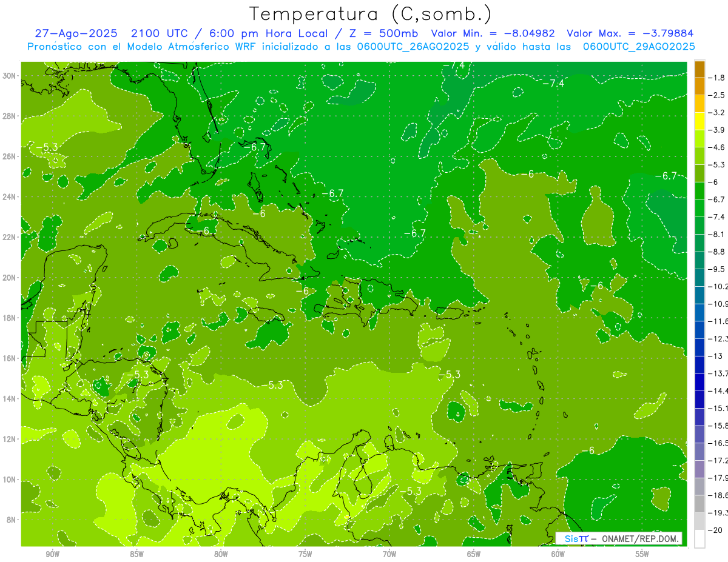728x562 pixels.
Task: Click the '-15.8' legend value
Action: pos(718,426)
